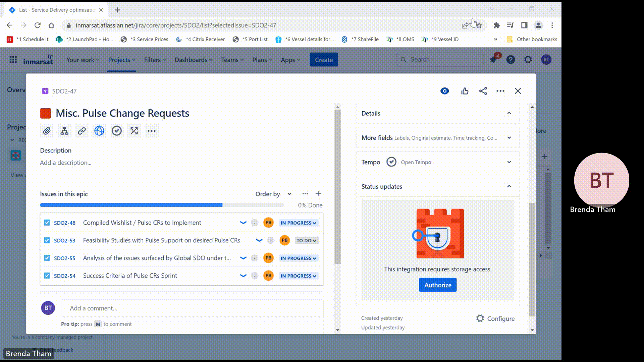
Task: Stop watching the issue via the eye toggle
Action: [x=444, y=91]
